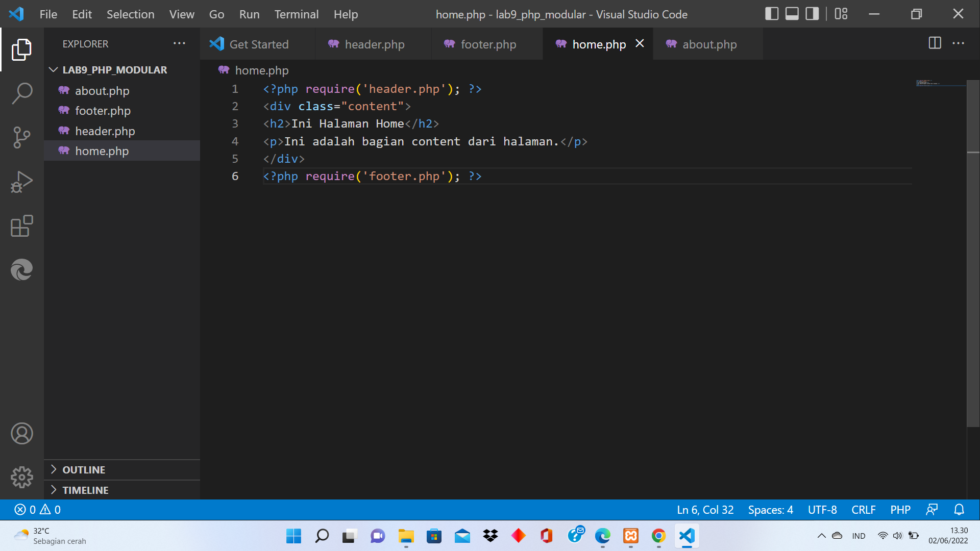Image resolution: width=980 pixels, height=551 pixels.
Task: Open the Run and Debug view
Action: 21,181
